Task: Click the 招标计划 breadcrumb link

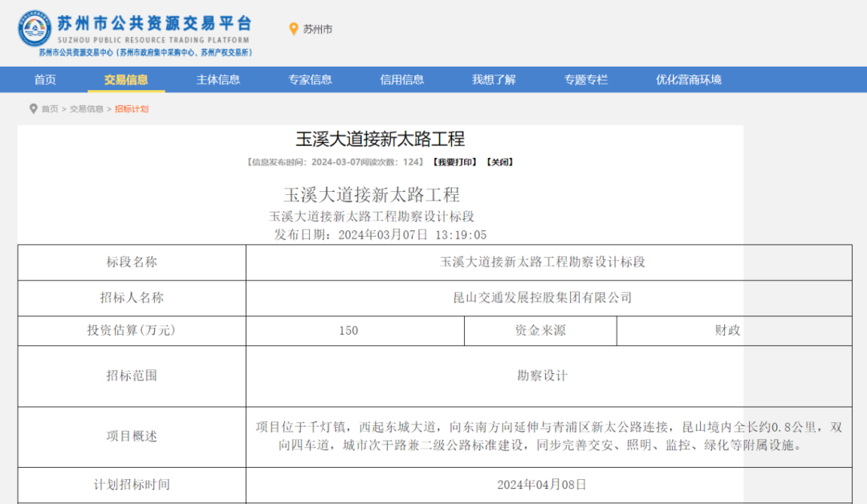Action: coord(131,109)
